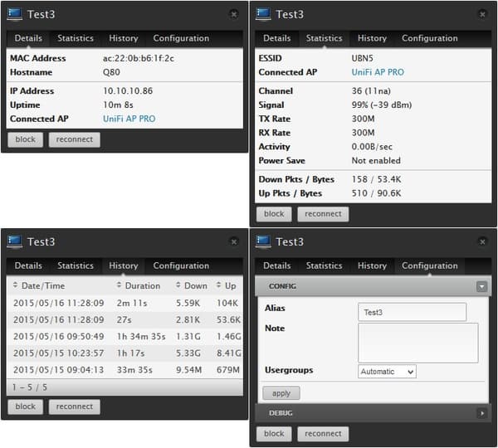Open Configuration tab in the MAC Address panel

coord(181,38)
